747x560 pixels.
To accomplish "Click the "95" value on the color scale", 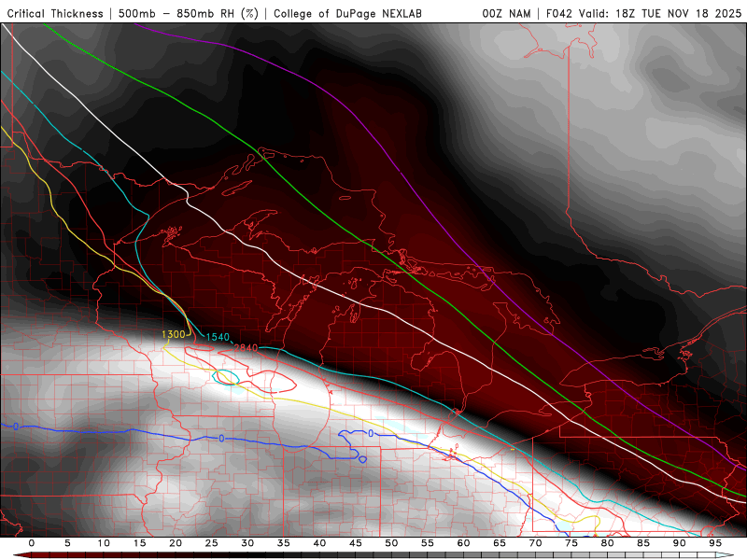I will 715,543.
